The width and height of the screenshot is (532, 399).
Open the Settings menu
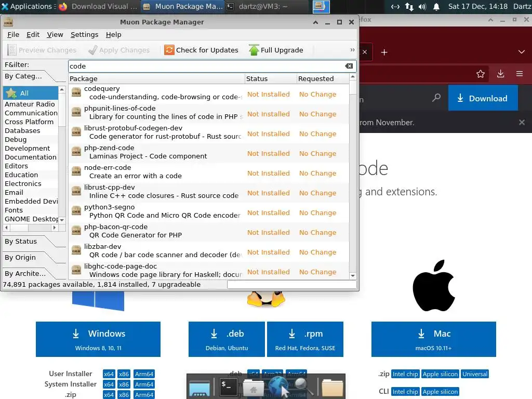click(85, 35)
